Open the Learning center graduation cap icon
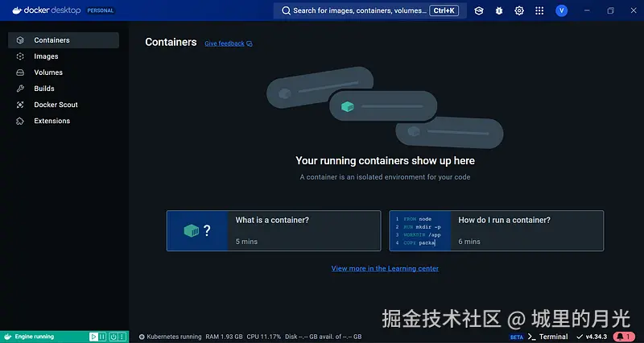Viewport: 644px width, 343px height. point(478,10)
